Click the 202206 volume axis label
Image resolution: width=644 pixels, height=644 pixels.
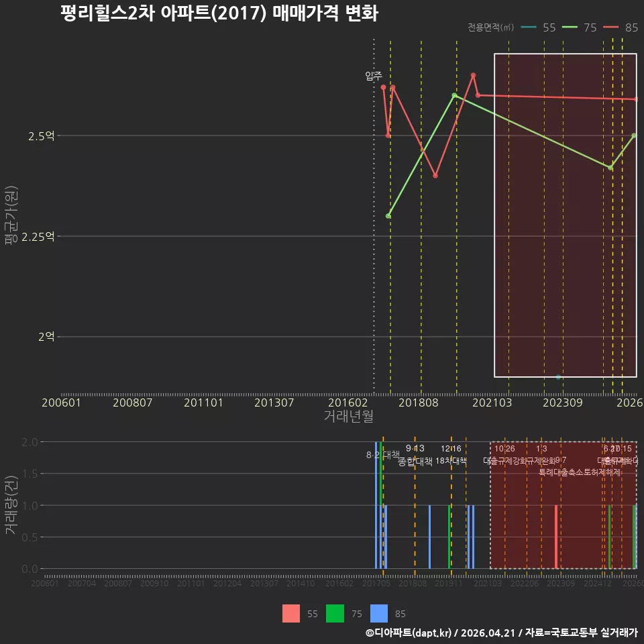tap(525, 583)
